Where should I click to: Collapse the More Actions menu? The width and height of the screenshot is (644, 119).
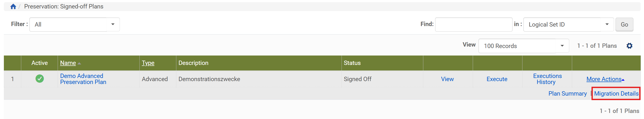(x=605, y=79)
